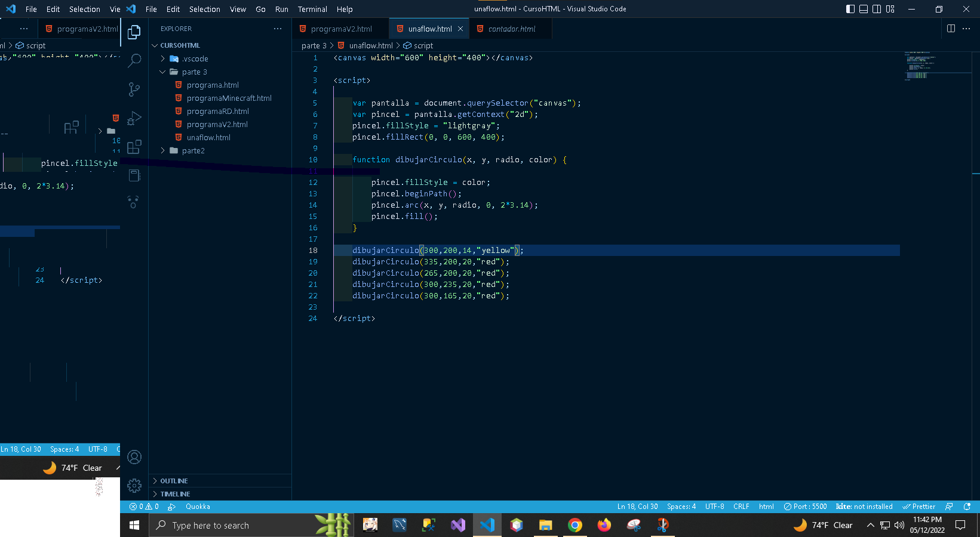Open the Windows Start menu
Image resolution: width=980 pixels, height=537 pixels.
coord(134,525)
